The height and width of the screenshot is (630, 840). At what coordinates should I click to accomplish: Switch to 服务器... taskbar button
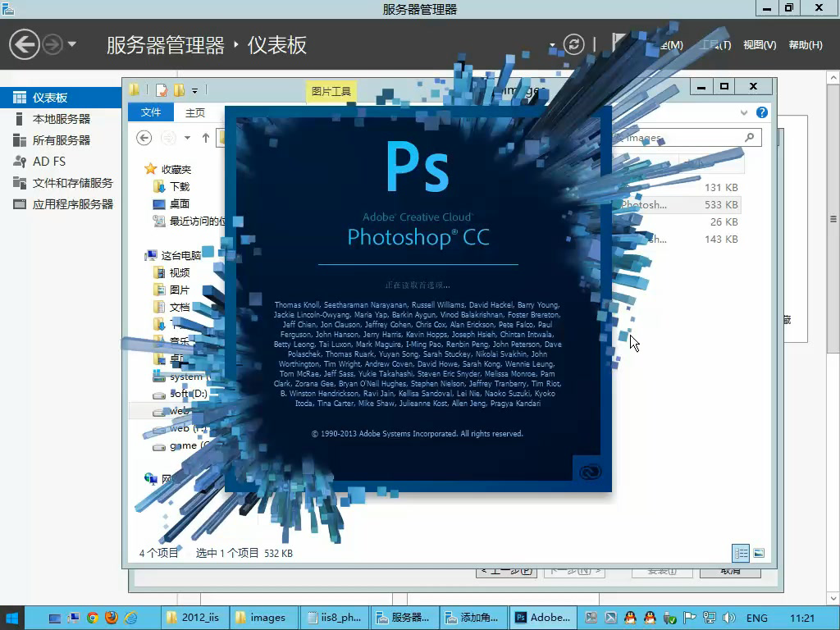[404, 618]
